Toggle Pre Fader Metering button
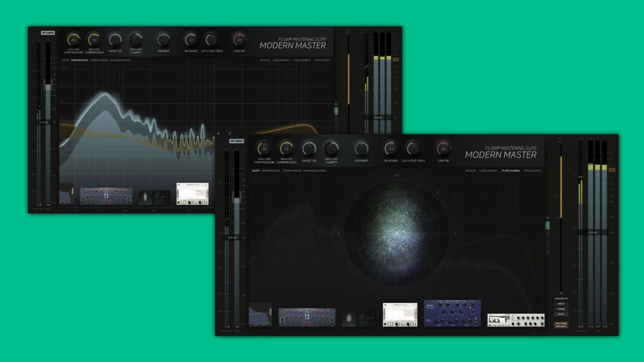The width and height of the screenshot is (644, 362). (561, 325)
